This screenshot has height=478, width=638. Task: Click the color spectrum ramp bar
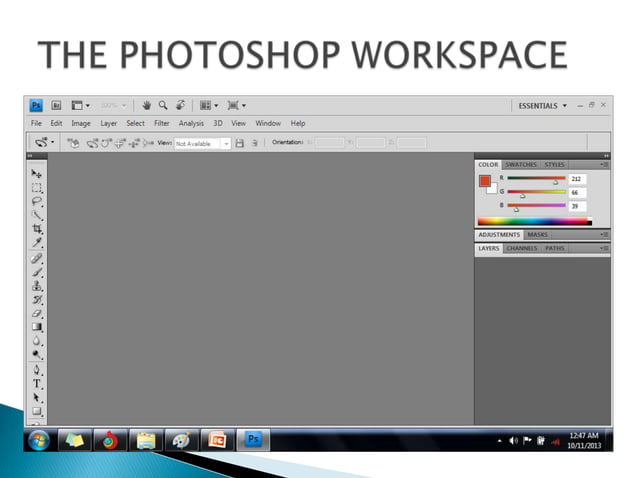(x=535, y=222)
